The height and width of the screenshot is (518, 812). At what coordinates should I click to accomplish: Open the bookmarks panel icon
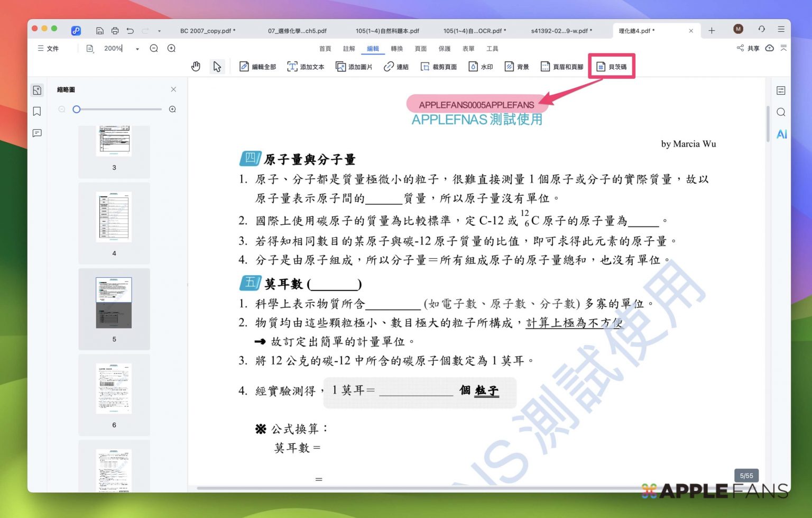(x=37, y=112)
